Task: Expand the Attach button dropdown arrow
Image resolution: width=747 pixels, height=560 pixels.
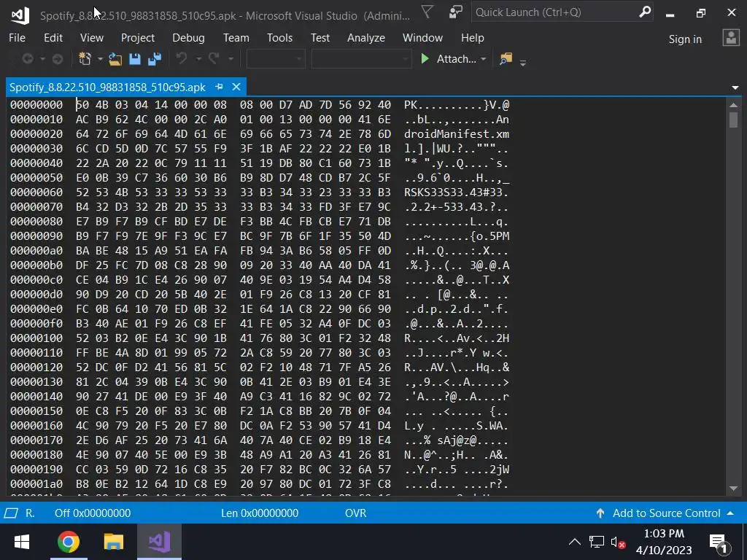Action: 484,59
